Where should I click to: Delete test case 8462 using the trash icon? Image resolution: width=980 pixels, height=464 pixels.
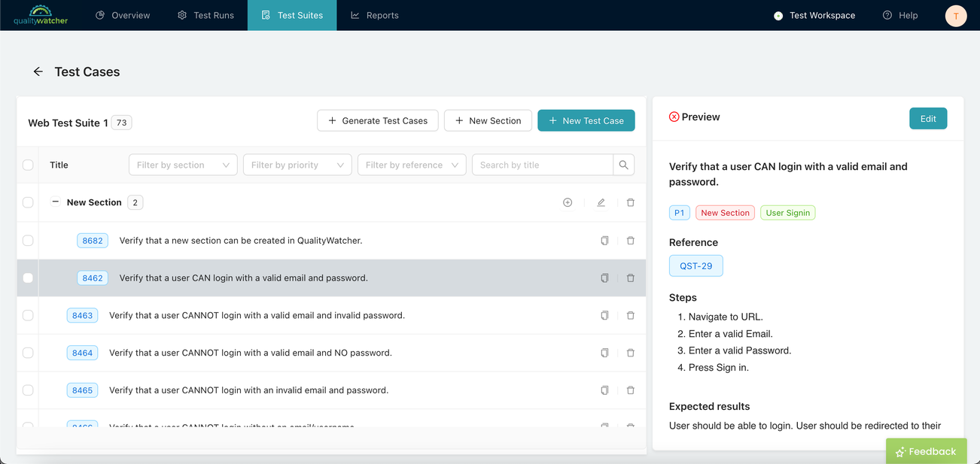click(x=631, y=278)
